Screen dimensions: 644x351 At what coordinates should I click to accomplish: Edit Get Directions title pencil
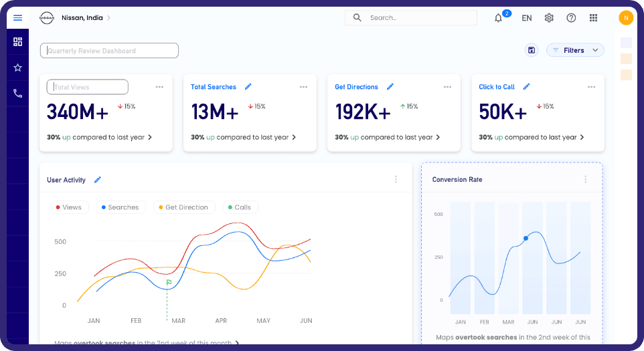coord(390,86)
